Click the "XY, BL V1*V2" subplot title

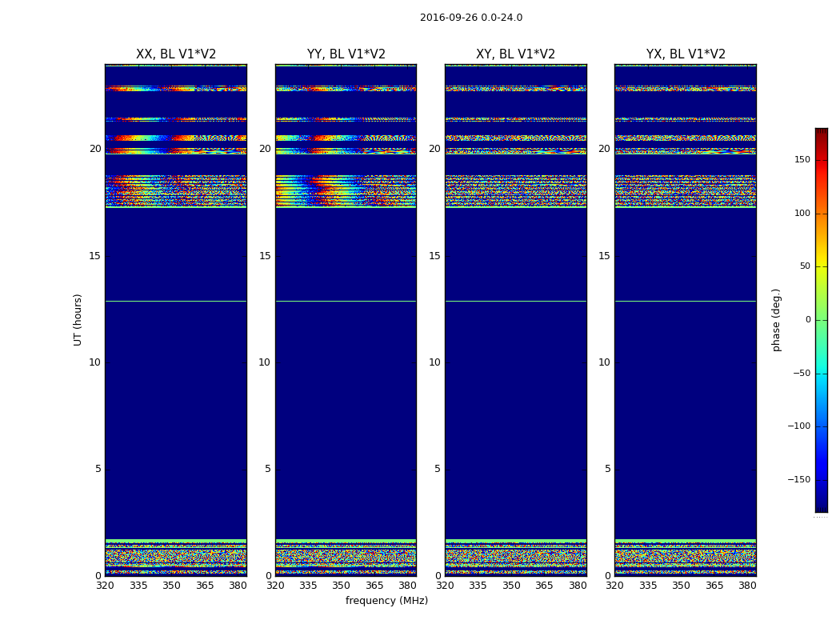click(x=515, y=54)
